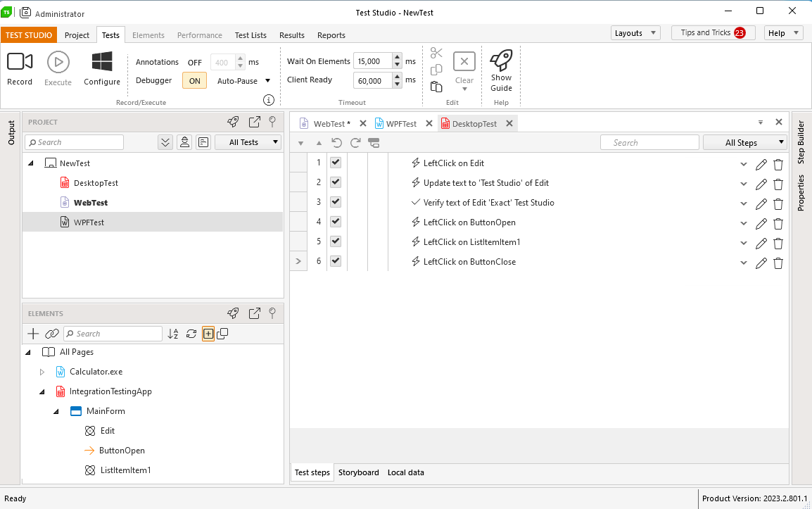Open the Show Guide rocket icon
Viewport: 812px width, 509px height.
pyautogui.click(x=501, y=60)
